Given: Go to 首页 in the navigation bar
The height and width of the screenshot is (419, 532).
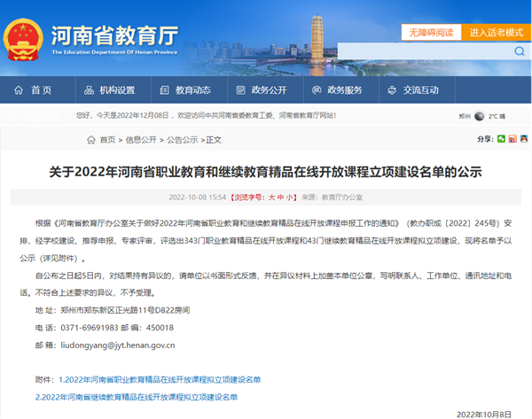Looking at the screenshot, I should click(x=34, y=90).
